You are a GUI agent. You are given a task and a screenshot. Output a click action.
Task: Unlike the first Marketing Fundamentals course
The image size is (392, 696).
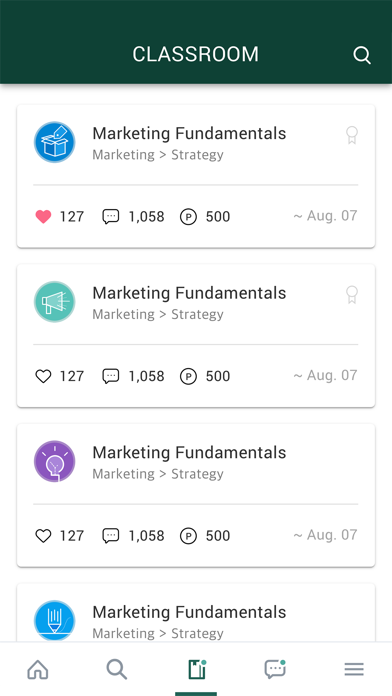(x=43, y=217)
